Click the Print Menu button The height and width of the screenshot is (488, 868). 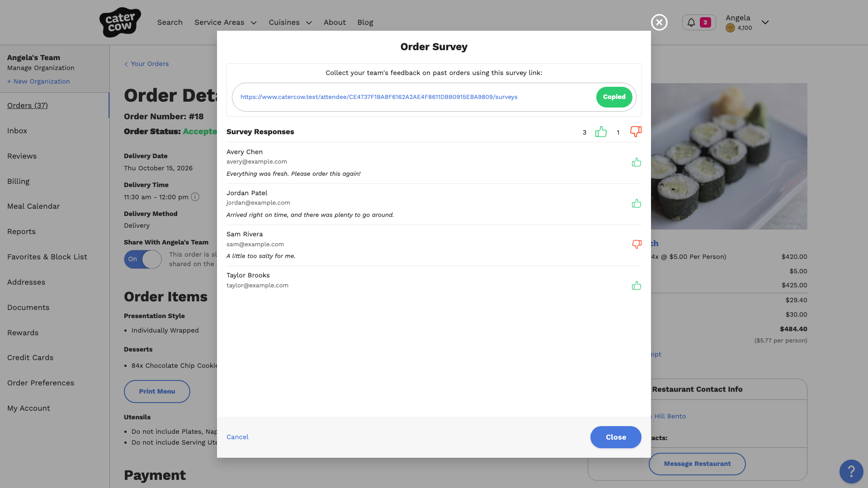[x=157, y=392]
